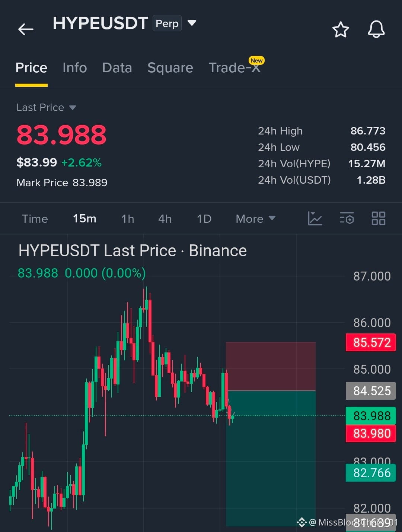Expand the HYPEUSDT pair selector arrow
This screenshot has height=532, width=402.
[192, 23]
